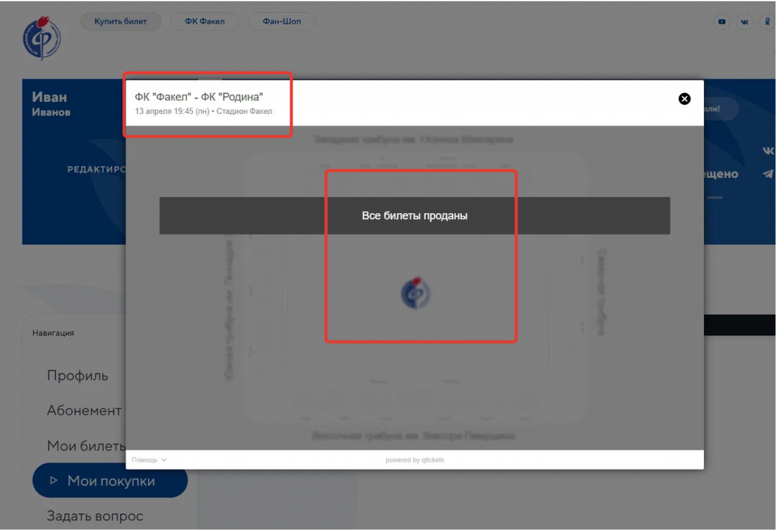Open the Odnoklassniki social icon
This screenshot has height=532, width=778.
click(x=766, y=22)
